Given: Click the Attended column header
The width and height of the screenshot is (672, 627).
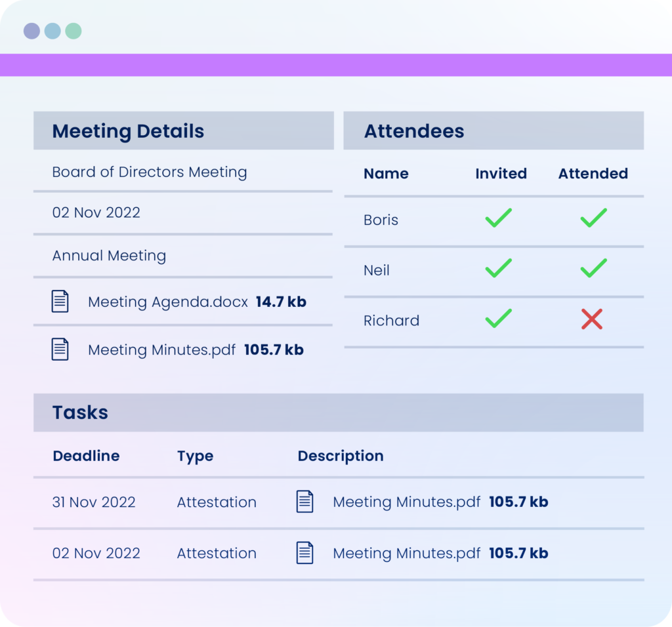Looking at the screenshot, I should [593, 173].
